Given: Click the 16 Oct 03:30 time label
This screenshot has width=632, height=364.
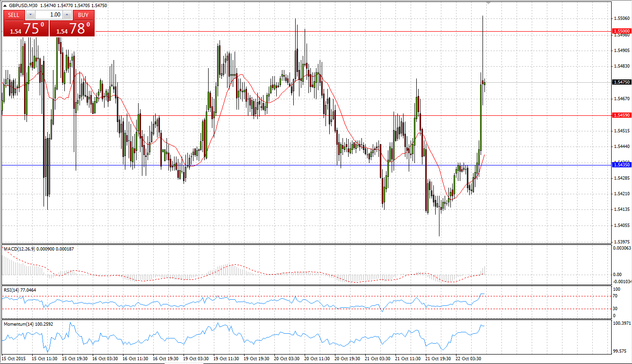Looking at the screenshot, I should tap(105, 359).
